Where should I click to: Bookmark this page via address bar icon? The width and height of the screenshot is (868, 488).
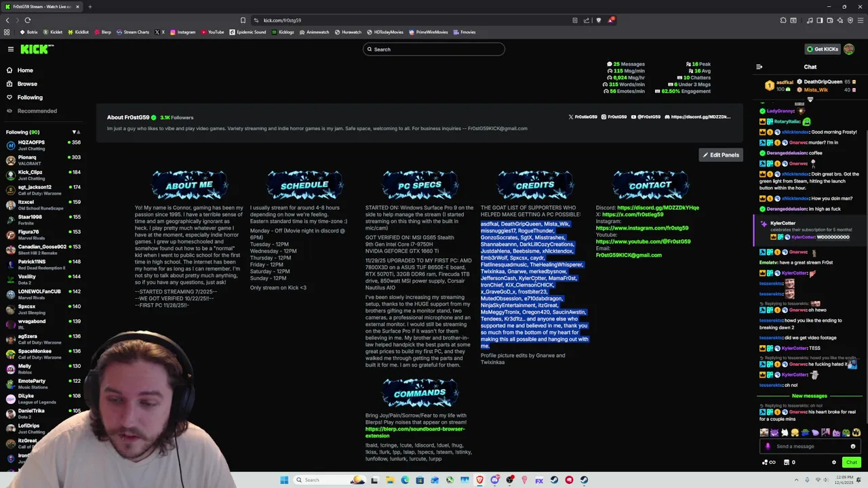(x=243, y=20)
